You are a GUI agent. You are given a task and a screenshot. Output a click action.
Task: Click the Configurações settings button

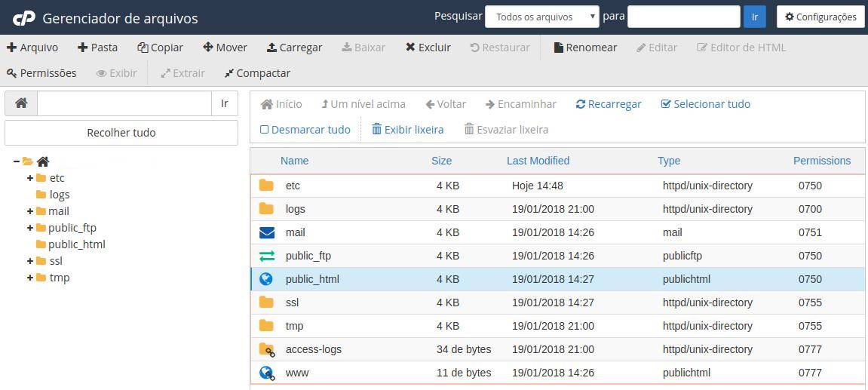pyautogui.click(x=820, y=17)
